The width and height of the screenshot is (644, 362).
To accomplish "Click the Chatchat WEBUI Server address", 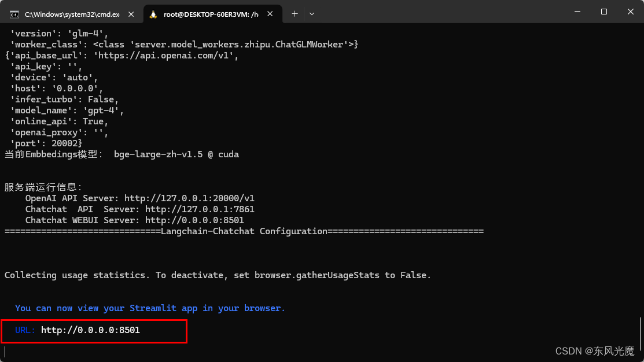I will 194,220.
